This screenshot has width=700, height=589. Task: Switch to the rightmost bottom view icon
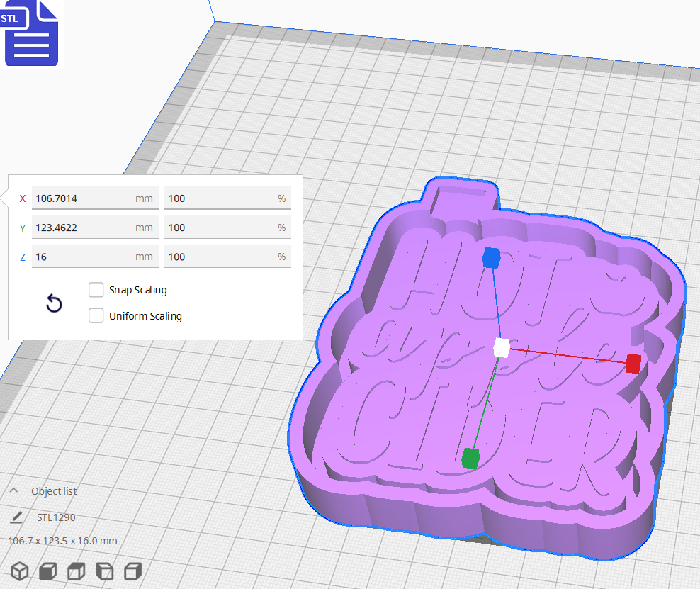tap(132, 571)
